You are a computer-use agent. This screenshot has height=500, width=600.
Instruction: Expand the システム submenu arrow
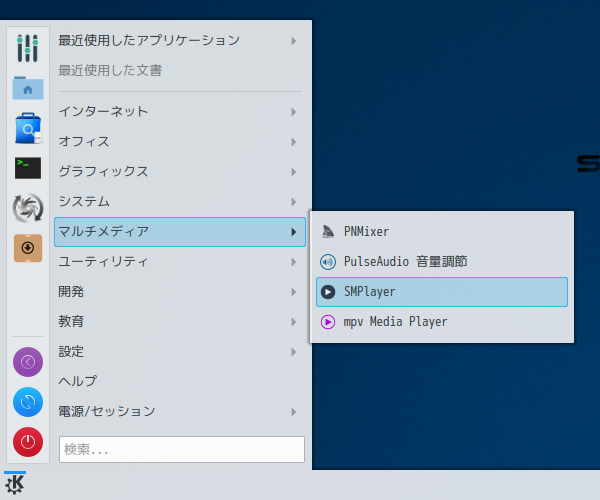click(293, 202)
